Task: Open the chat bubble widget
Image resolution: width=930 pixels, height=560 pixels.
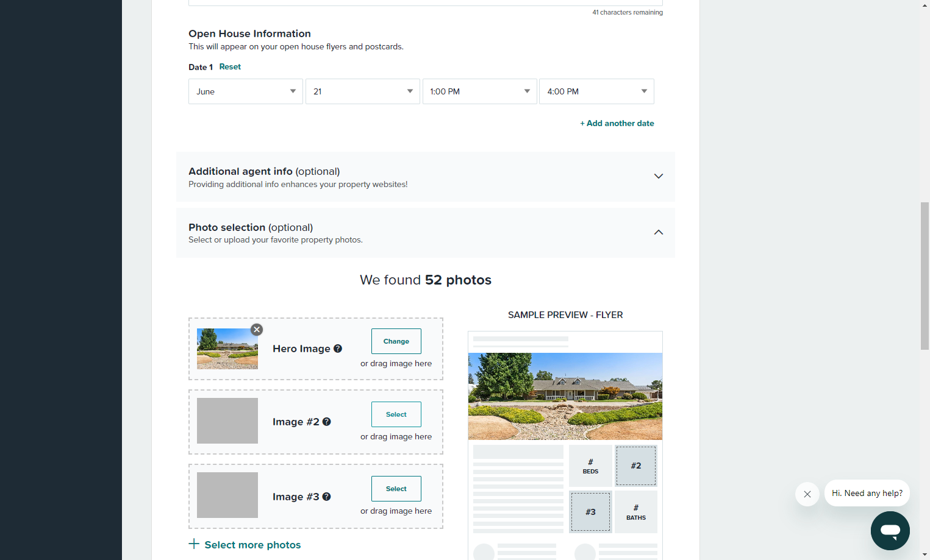Action: (x=890, y=531)
